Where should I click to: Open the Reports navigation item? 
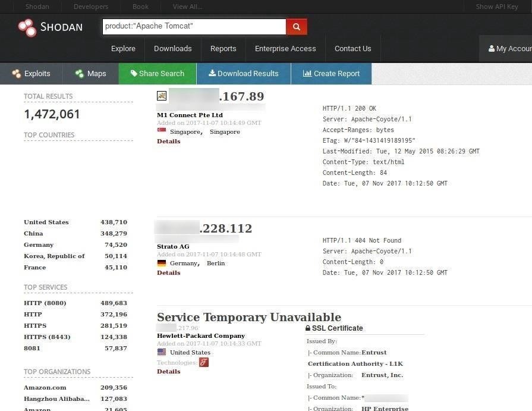click(x=223, y=49)
